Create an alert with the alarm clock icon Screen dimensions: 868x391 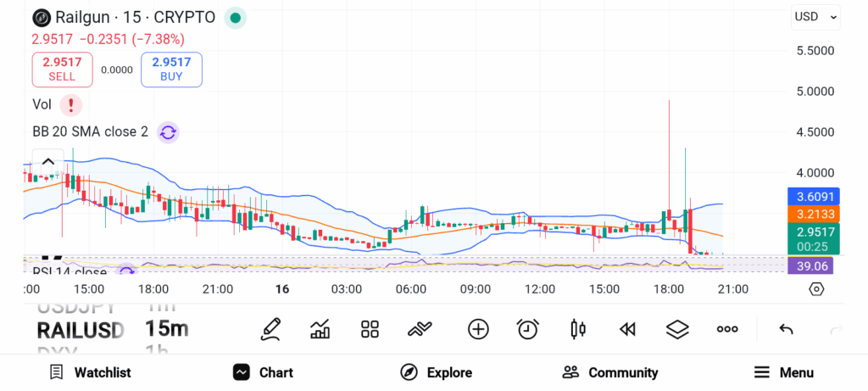click(528, 329)
